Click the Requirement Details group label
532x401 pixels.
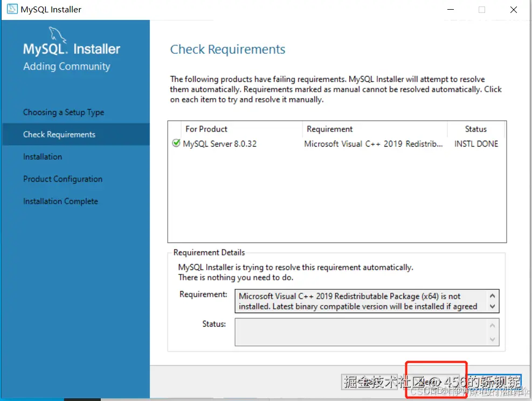(x=209, y=252)
